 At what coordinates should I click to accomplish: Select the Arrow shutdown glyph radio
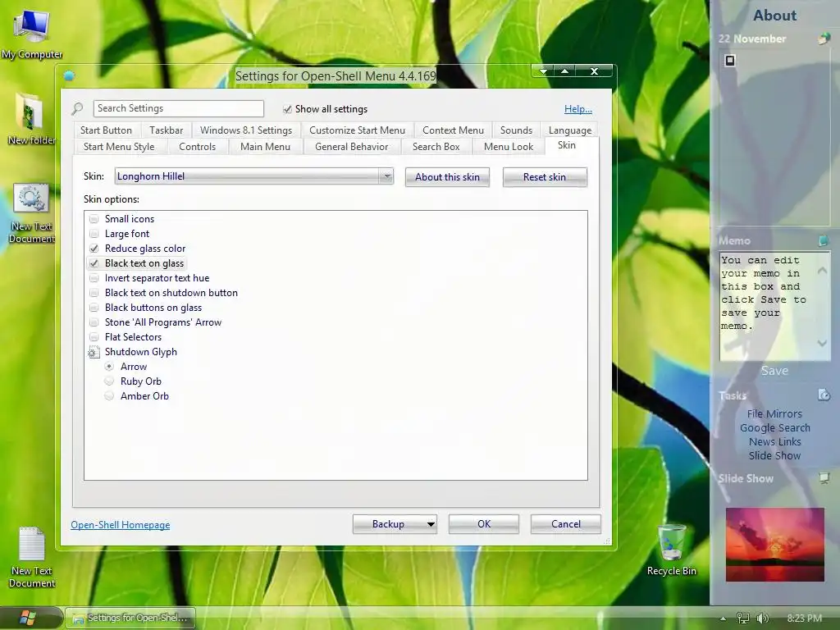point(109,367)
